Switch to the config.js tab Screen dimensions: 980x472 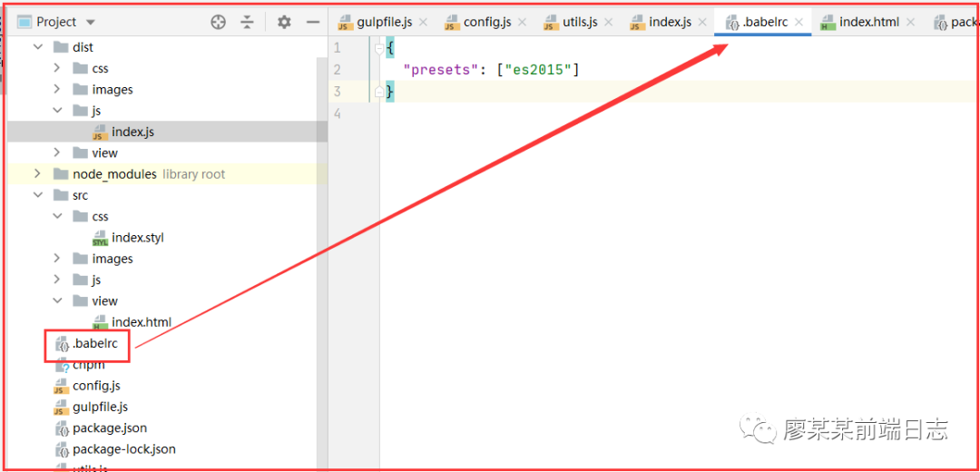click(487, 22)
